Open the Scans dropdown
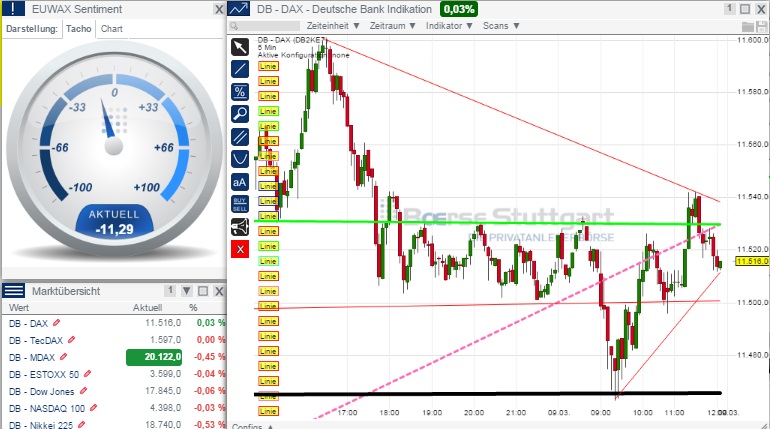The height and width of the screenshot is (429, 770). click(x=501, y=26)
